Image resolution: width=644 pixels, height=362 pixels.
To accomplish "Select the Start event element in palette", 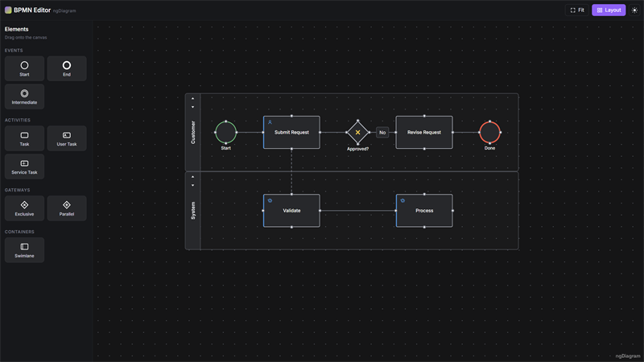I will point(24,68).
